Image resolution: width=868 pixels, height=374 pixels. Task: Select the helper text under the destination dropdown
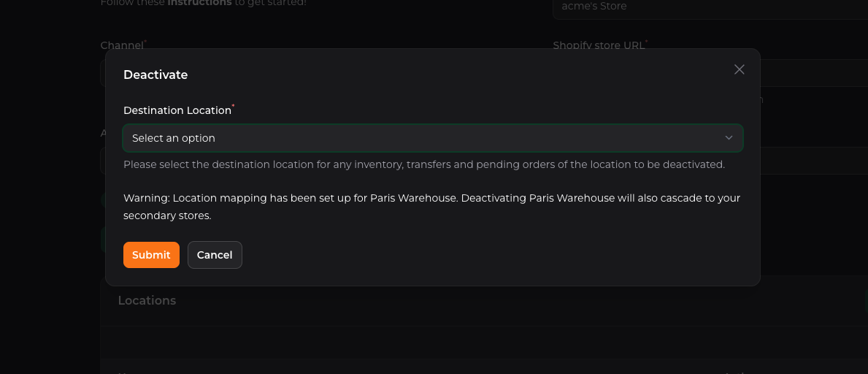coord(424,164)
